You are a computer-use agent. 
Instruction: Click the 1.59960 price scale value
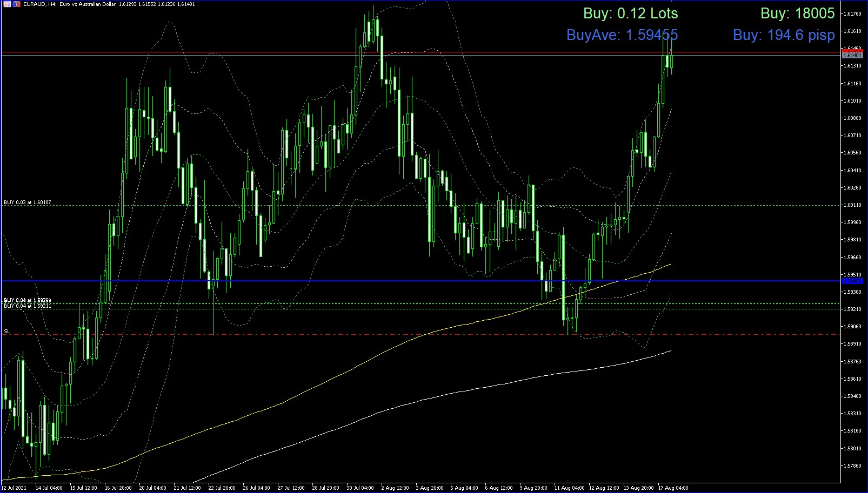853,222
